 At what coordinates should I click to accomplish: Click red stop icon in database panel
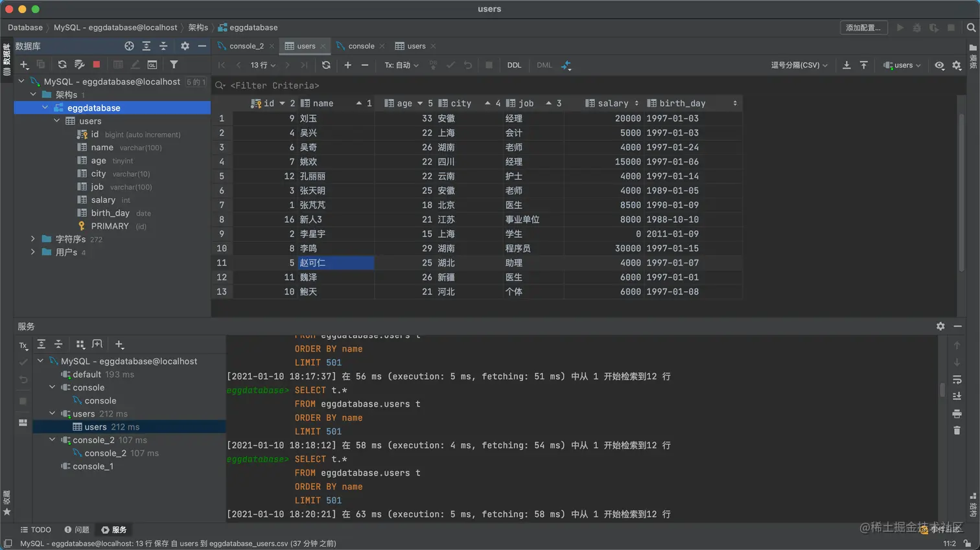[x=97, y=65]
